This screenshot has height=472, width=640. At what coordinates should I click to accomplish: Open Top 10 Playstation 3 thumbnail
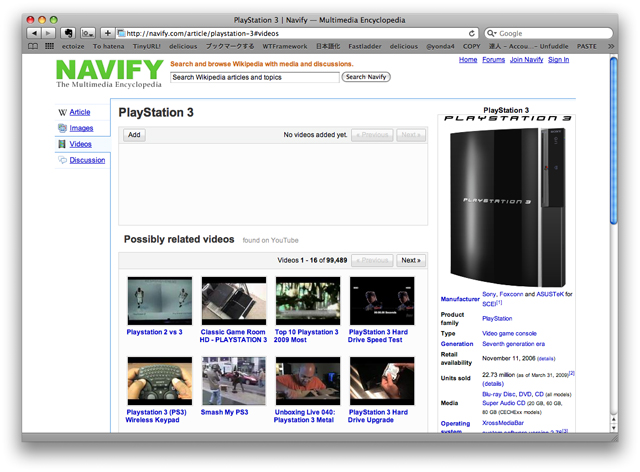pos(308,301)
